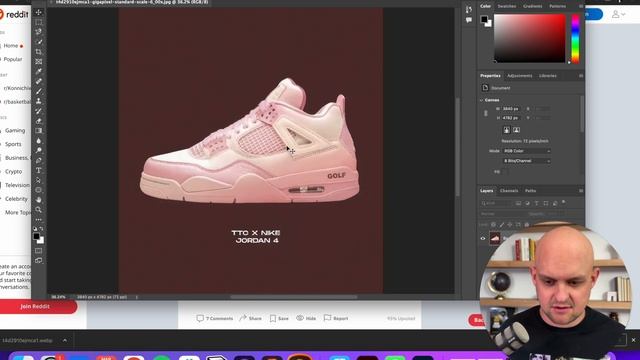
Task: Toggle adjustment layer filter in Layers panel
Action: coord(527,203)
